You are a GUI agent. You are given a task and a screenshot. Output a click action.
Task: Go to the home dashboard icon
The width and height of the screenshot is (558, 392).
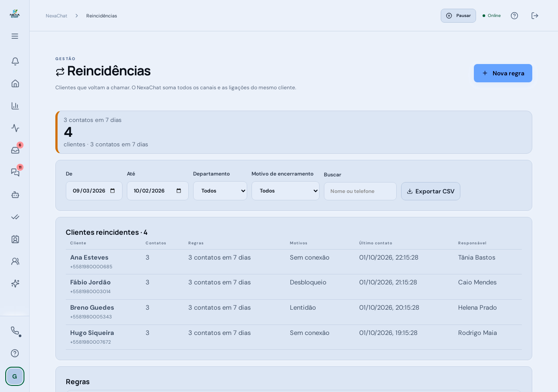15,84
